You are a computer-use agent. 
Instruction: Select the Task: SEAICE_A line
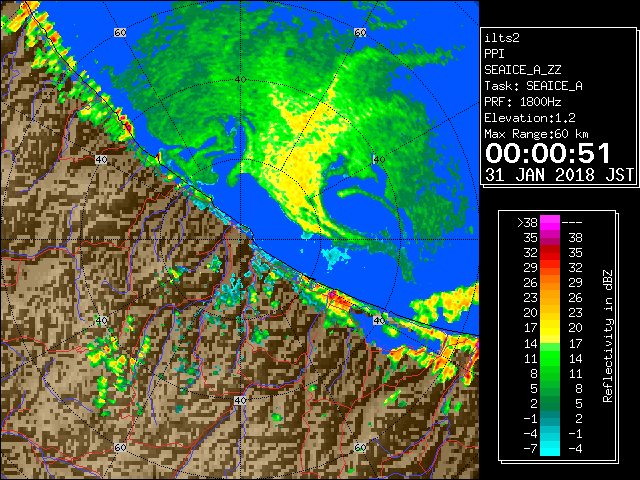click(533, 86)
